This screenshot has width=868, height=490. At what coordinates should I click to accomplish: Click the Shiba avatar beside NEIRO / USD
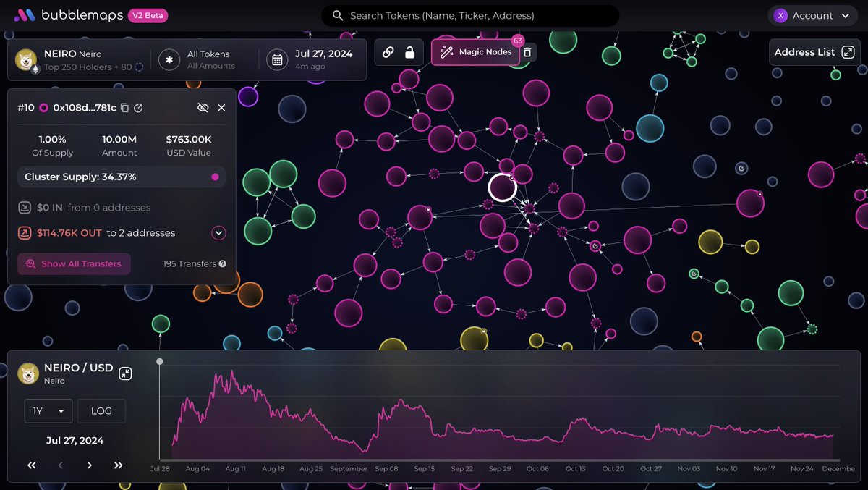[x=28, y=373]
